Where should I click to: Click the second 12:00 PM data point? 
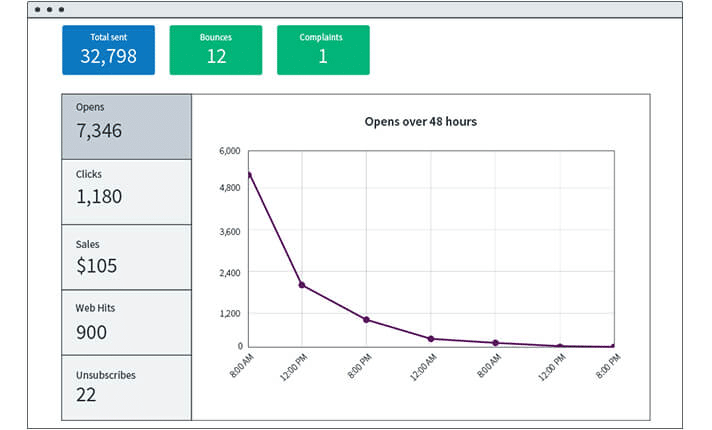pyautogui.click(x=560, y=347)
